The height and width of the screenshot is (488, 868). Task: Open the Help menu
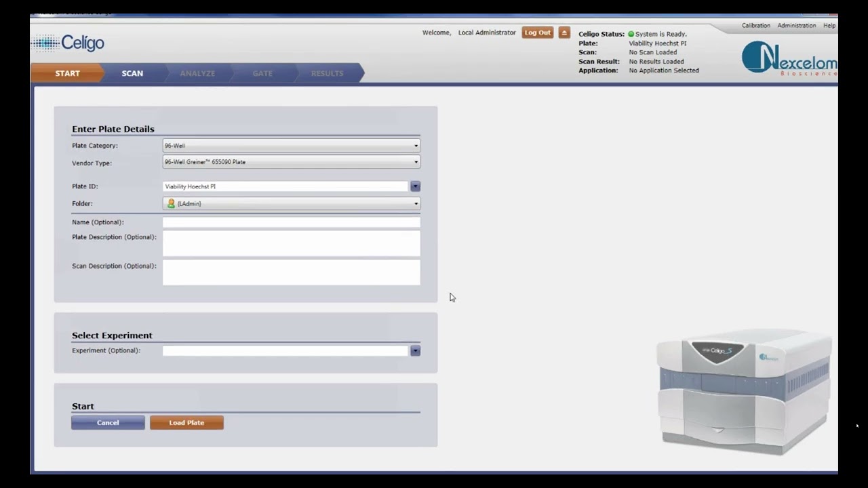pyautogui.click(x=829, y=26)
